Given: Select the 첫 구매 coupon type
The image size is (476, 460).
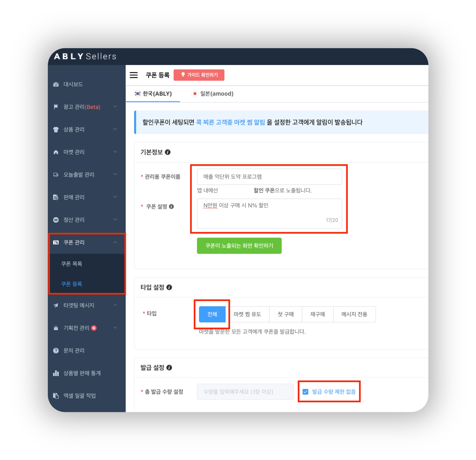Looking at the screenshot, I should (286, 314).
